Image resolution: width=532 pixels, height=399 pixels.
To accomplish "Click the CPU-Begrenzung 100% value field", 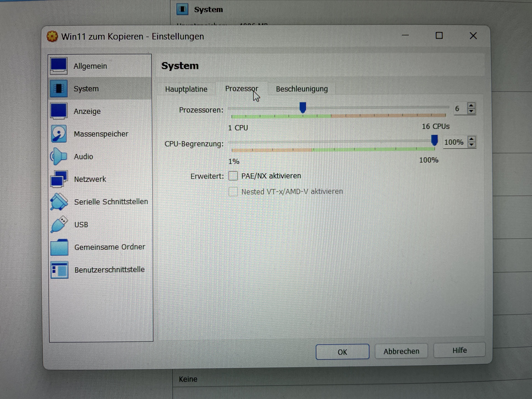I will tap(454, 142).
